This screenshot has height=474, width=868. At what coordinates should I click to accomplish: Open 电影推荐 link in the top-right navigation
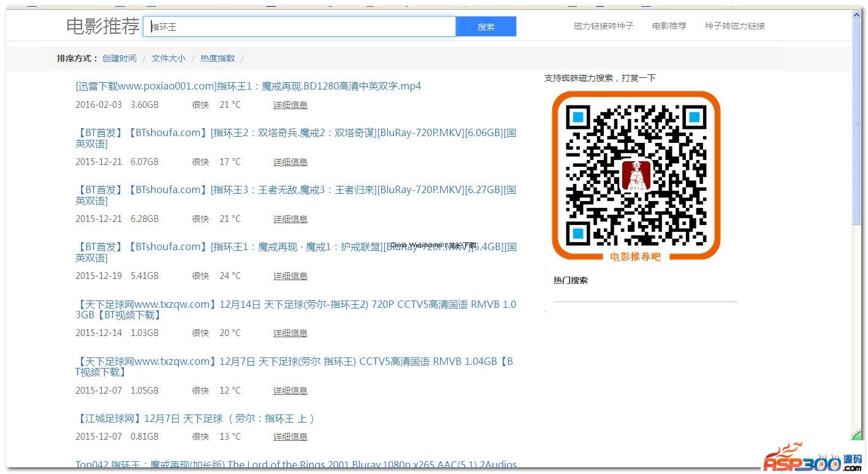click(669, 26)
